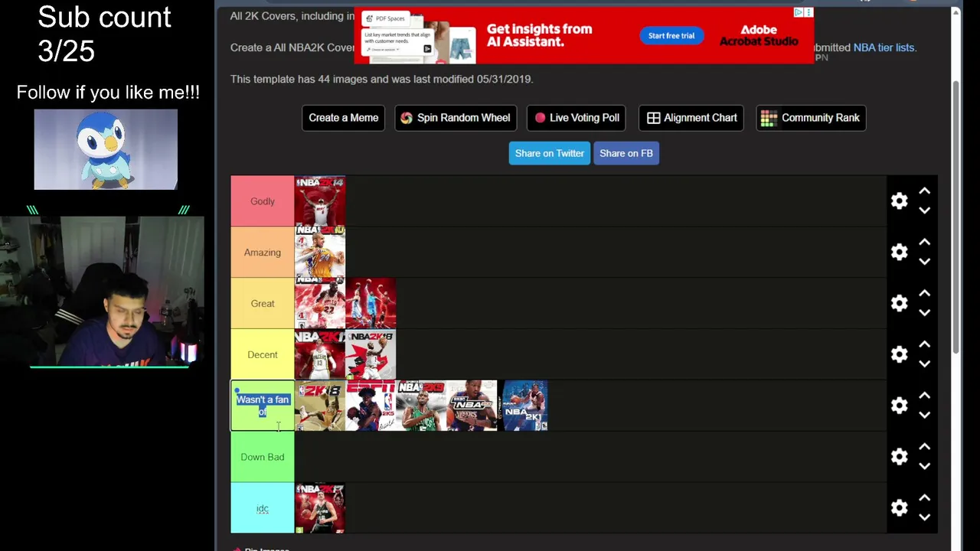This screenshot has height=551, width=980.
Task: Move the Decent tier row up
Action: [x=924, y=345]
